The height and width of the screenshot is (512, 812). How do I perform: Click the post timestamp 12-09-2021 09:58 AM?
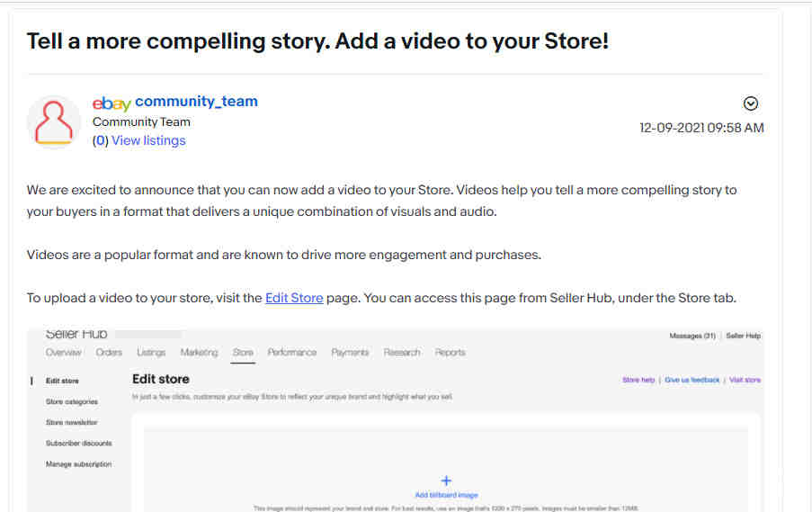click(x=701, y=128)
